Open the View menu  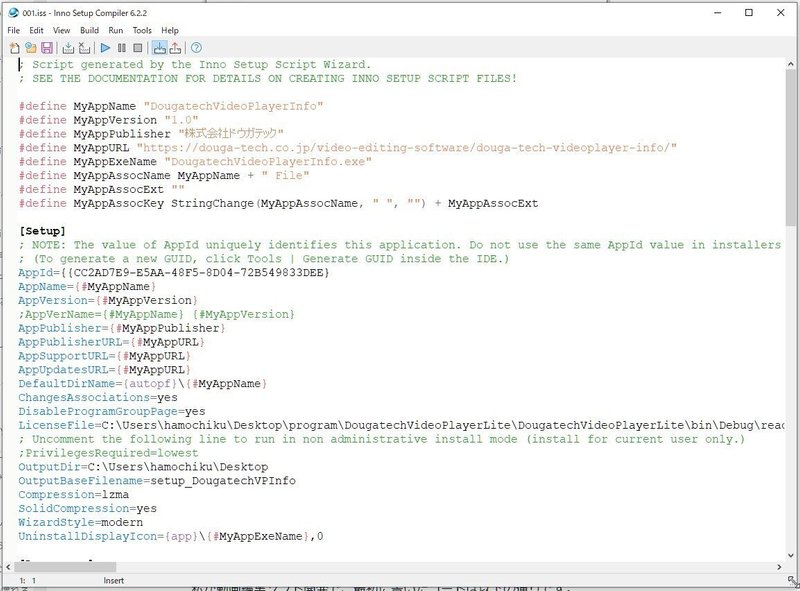pos(61,30)
